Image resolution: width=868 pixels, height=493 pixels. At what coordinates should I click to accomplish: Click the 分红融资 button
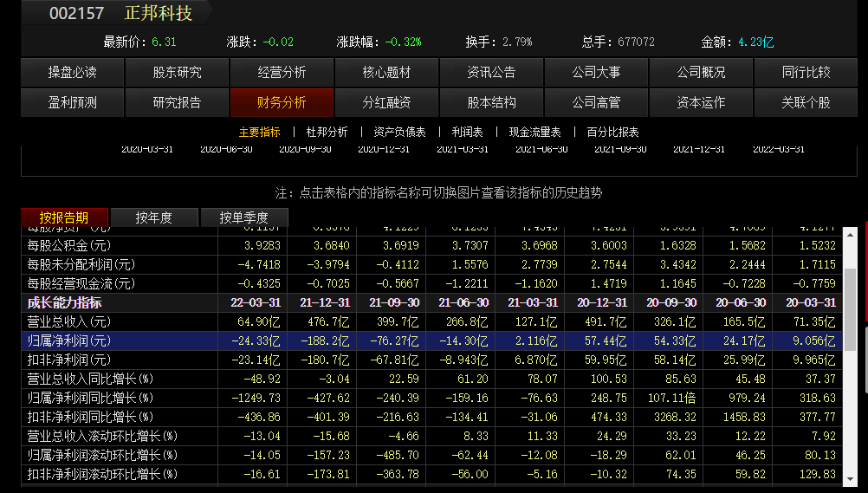tap(386, 102)
